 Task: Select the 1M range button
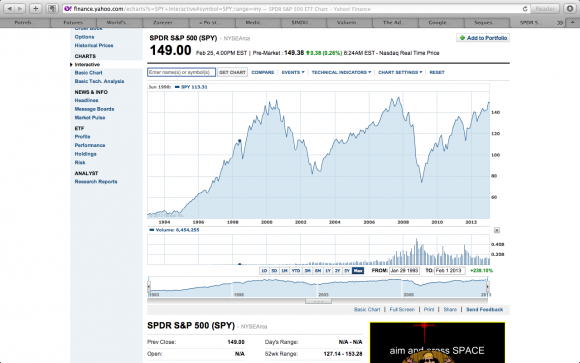pos(284,271)
